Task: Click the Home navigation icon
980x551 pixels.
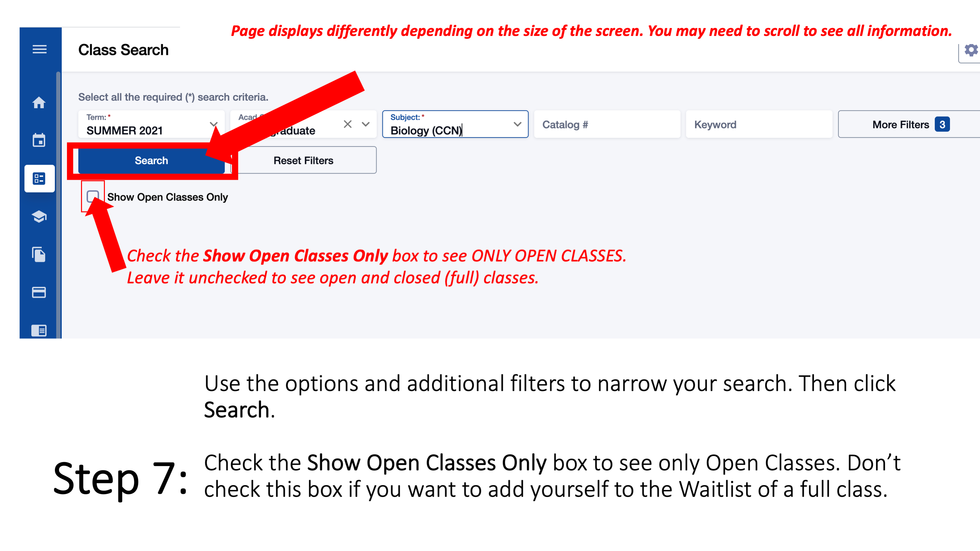Action: coord(38,102)
